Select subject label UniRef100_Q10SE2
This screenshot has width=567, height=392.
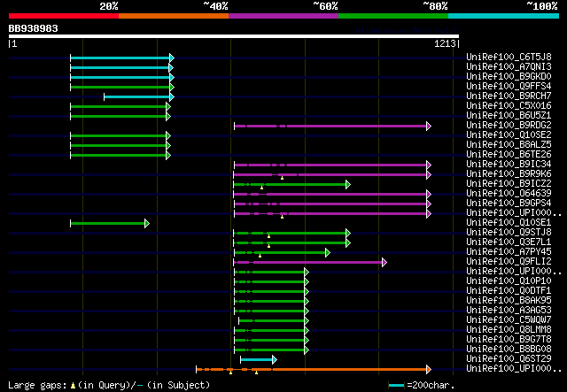(x=509, y=135)
